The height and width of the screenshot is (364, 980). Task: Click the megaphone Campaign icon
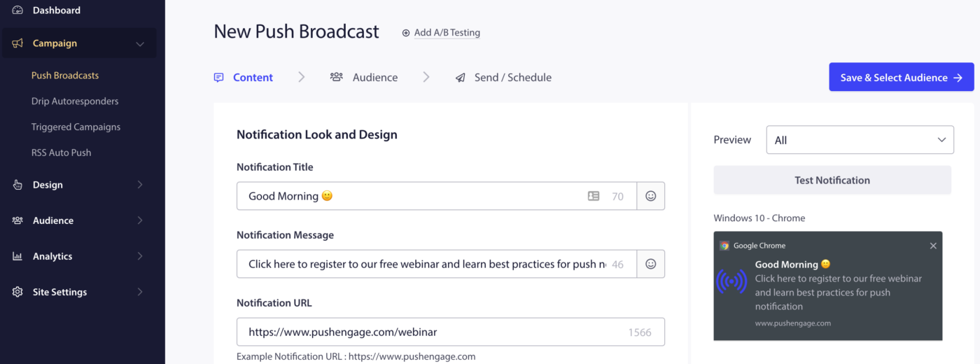point(17,43)
